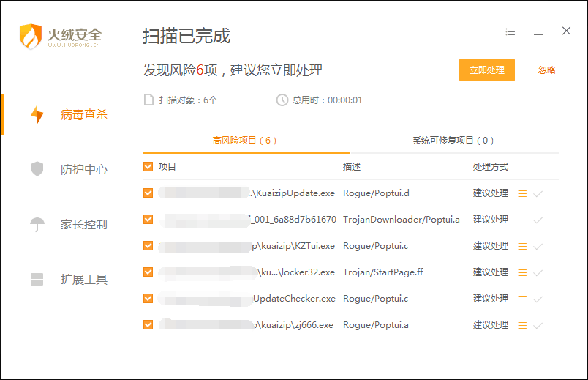Open 扩展工具 grid section
This screenshot has height=380, width=588.
pos(37,279)
